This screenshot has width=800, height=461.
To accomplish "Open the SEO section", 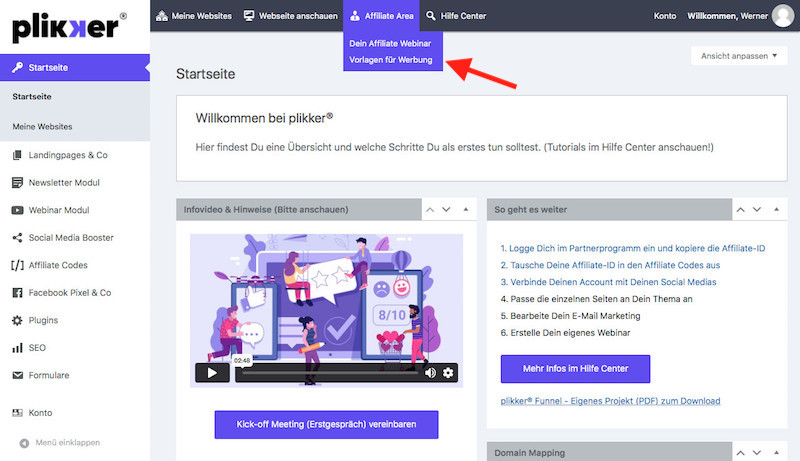I will point(37,348).
